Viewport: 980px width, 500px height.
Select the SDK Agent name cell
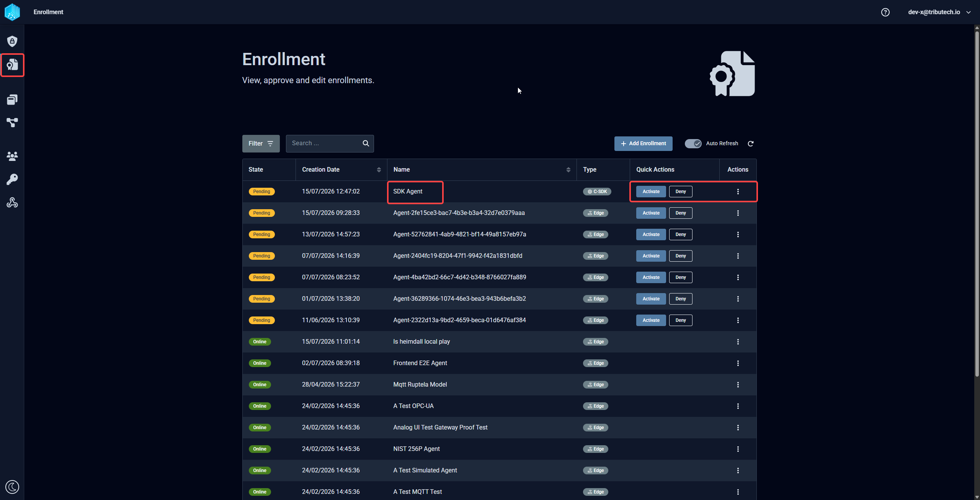pos(408,192)
